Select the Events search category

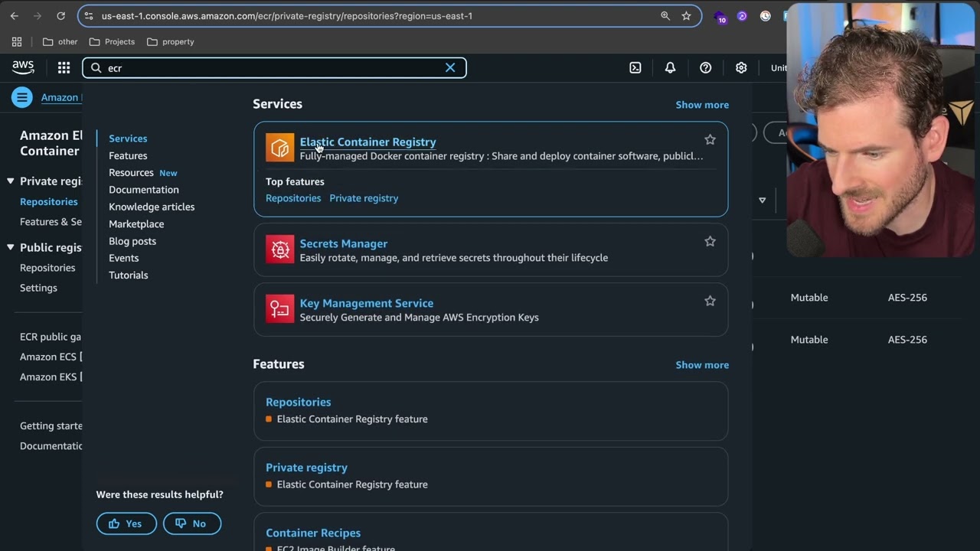(x=123, y=258)
